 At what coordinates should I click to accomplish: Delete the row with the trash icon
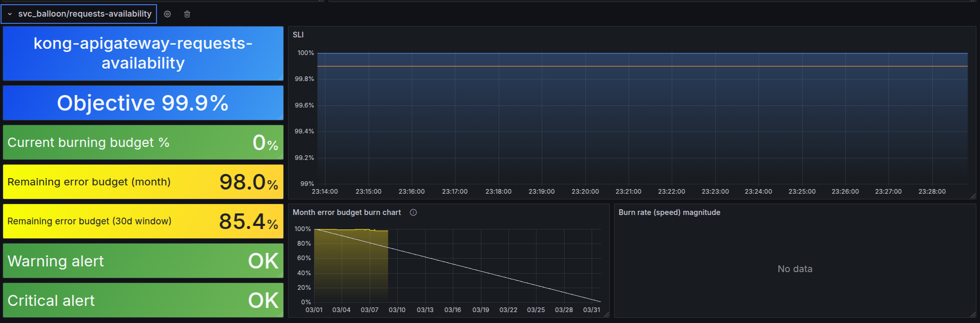pos(187,14)
